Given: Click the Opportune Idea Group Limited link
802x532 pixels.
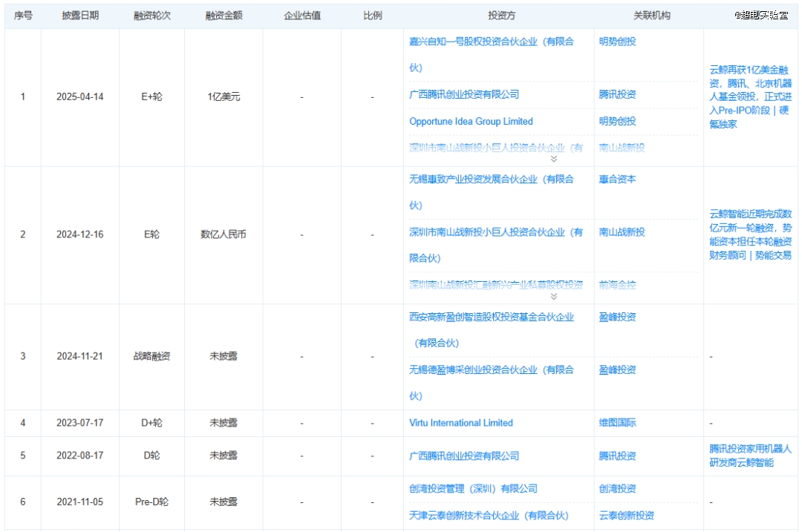Looking at the screenshot, I should pos(471,122).
